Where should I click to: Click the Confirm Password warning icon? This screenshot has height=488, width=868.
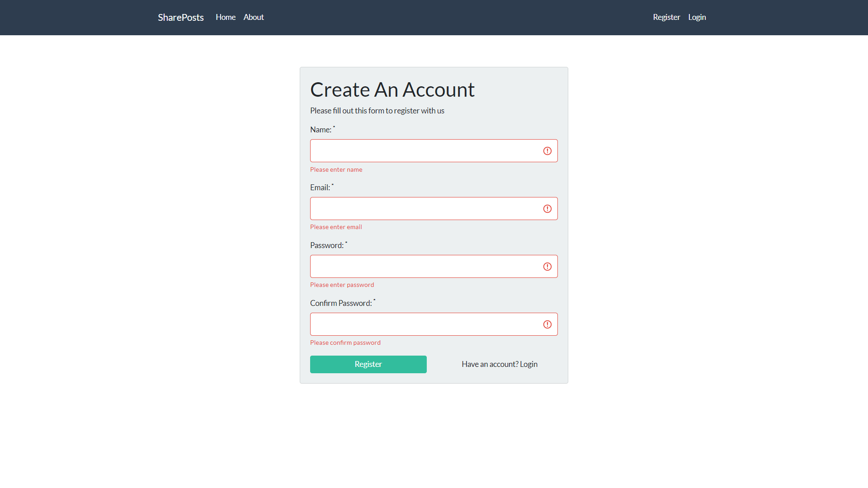pos(547,324)
